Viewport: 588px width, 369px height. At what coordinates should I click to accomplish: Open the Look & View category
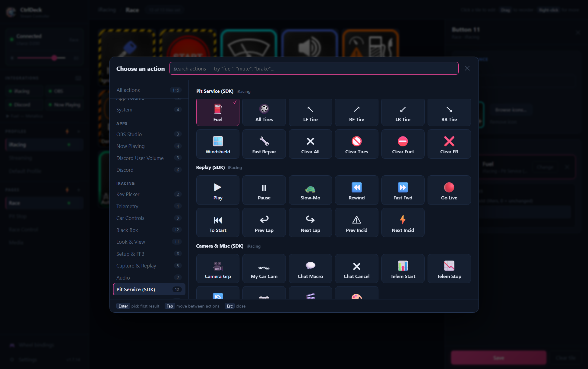coord(149,242)
